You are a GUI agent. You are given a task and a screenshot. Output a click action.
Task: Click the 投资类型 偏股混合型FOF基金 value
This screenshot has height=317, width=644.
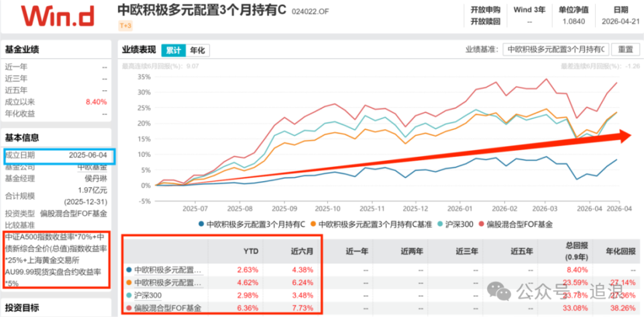click(x=74, y=214)
